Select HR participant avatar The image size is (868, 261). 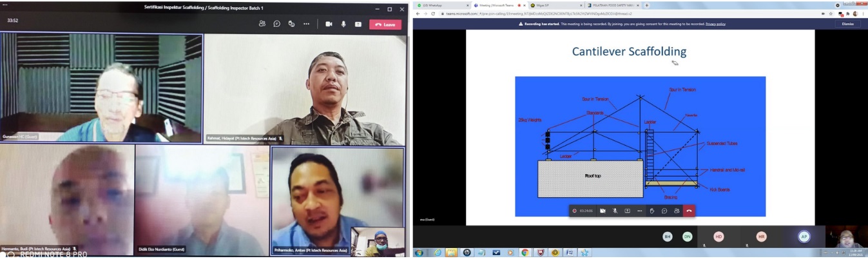pos(761,237)
